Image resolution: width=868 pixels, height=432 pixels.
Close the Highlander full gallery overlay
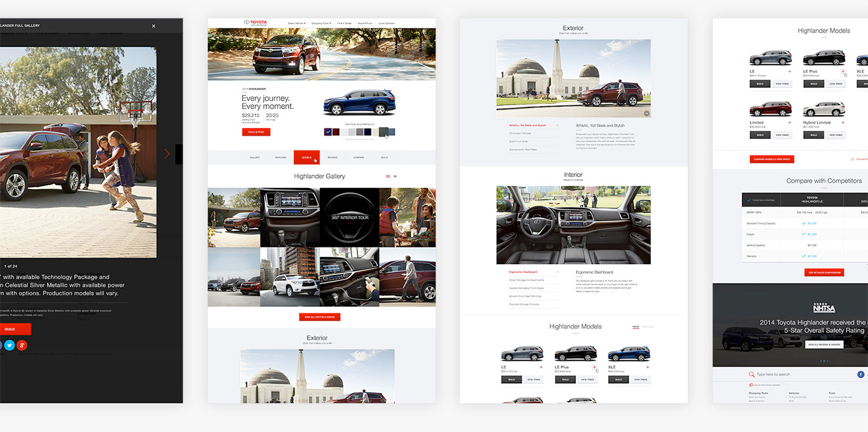coord(153,26)
